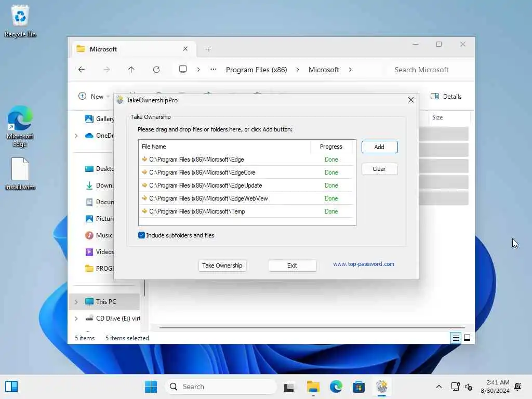Open www.top-password.com link

[x=363, y=264]
